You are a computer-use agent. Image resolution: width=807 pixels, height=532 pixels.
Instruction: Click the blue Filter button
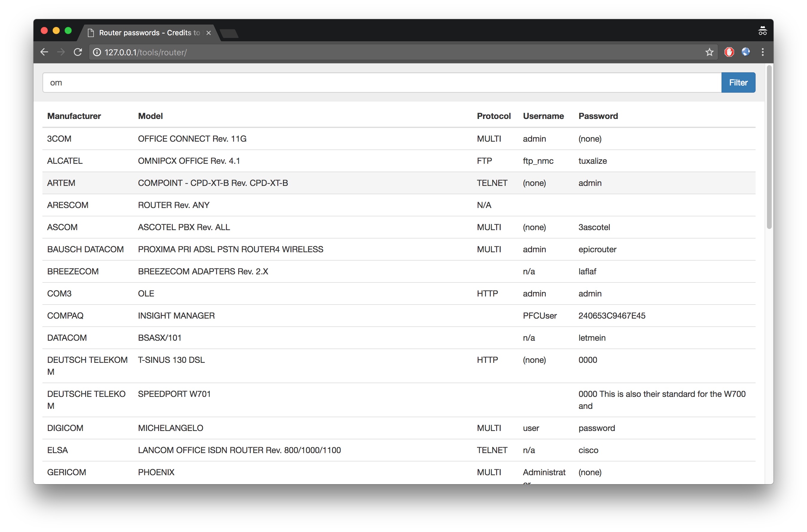pos(738,82)
